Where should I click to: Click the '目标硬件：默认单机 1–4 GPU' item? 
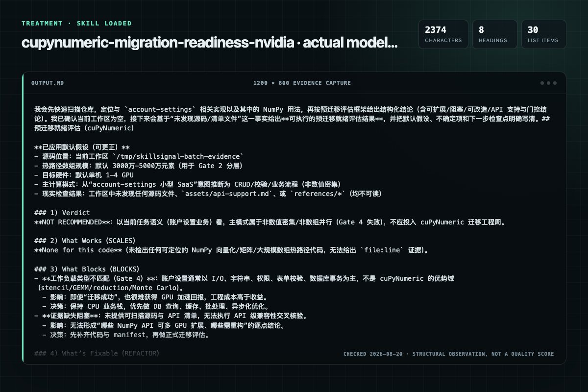pyautogui.click(x=84, y=175)
